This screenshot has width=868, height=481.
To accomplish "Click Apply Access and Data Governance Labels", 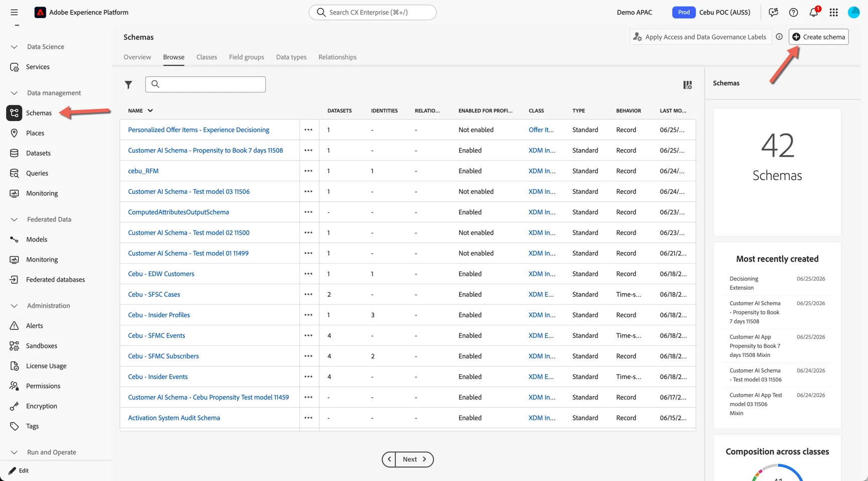I will (x=700, y=37).
